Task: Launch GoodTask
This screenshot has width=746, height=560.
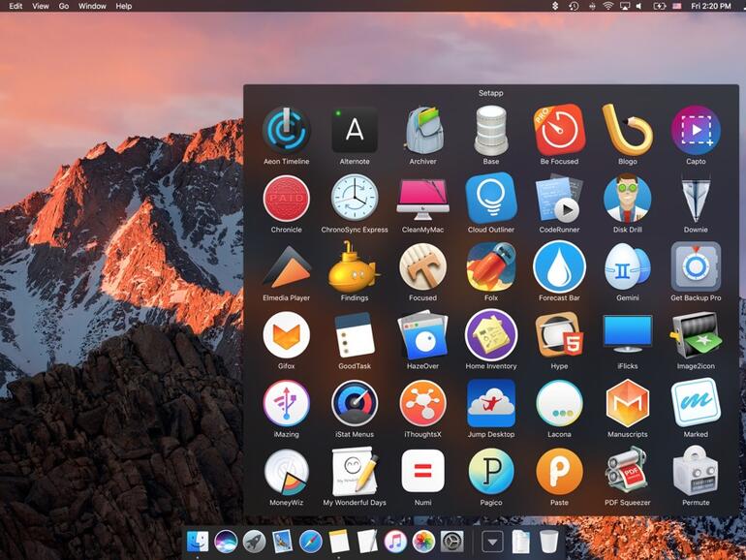Action: [355, 335]
